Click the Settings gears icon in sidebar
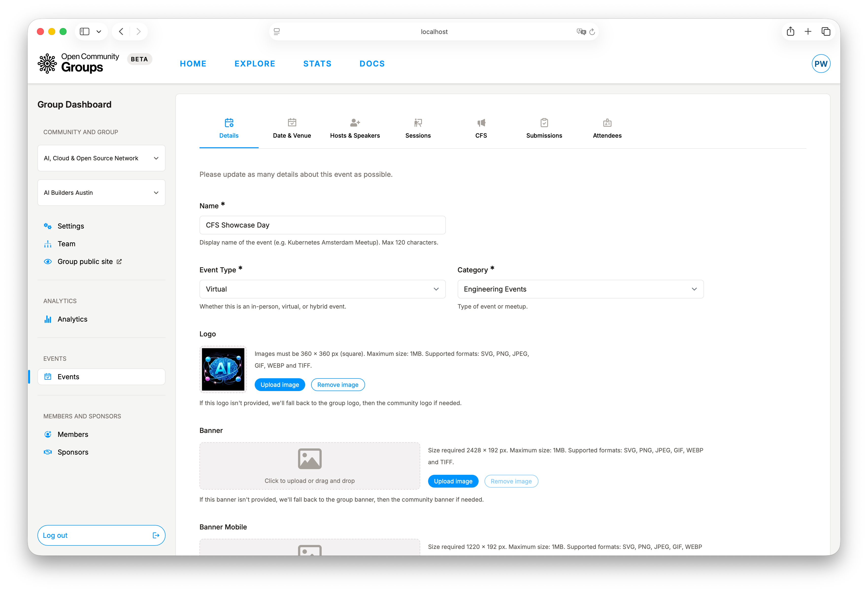868x592 pixels. (48, 226)
